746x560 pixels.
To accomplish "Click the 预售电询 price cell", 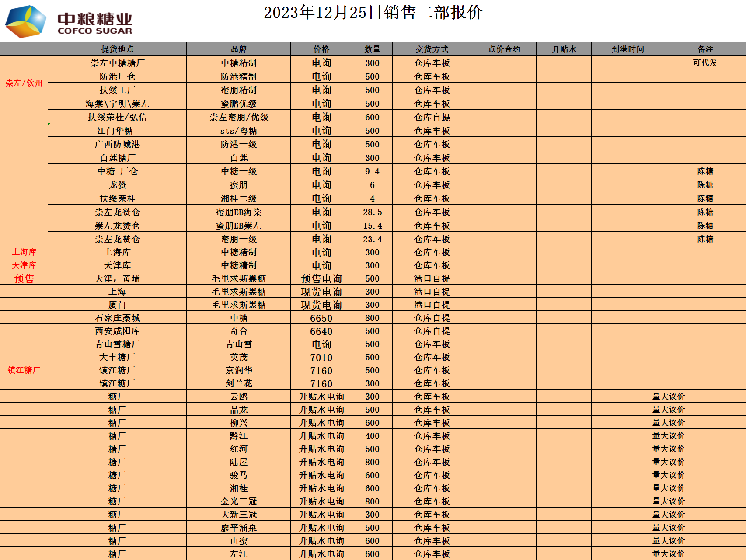I will pos(321,279).
